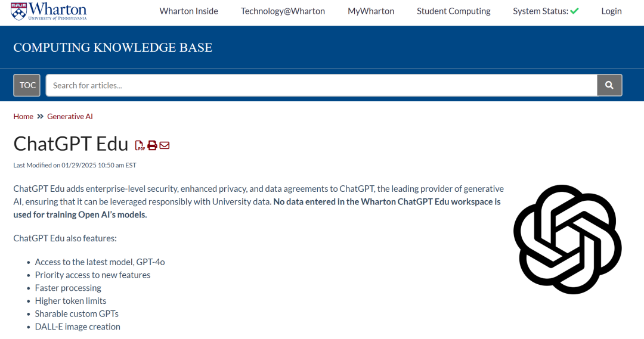Screen dimensions: 644x339
Task: Click the OpenAI logo image
Action: pos(567,240)
